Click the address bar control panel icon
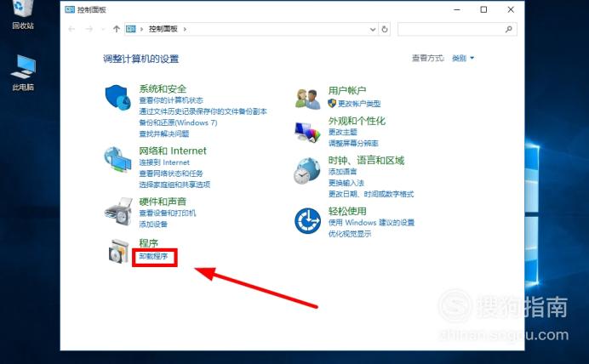This screenshot has height=364, width=589. [x=131, y=29]
